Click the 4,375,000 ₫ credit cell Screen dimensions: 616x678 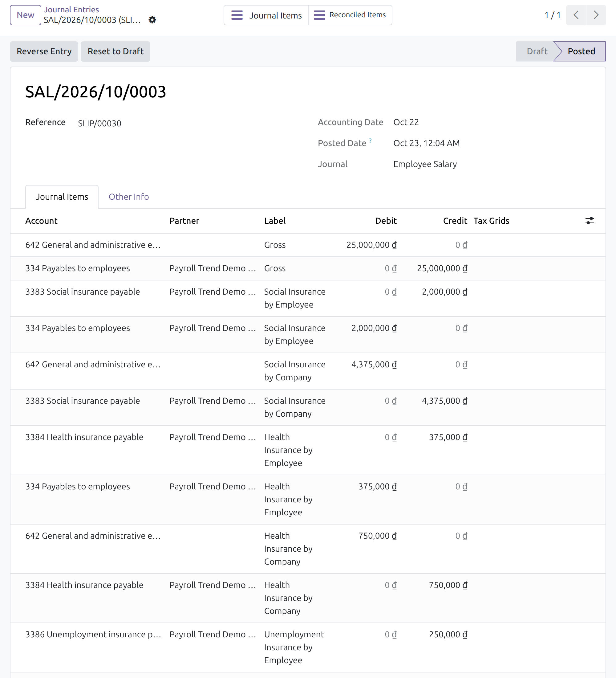point(444,401)
